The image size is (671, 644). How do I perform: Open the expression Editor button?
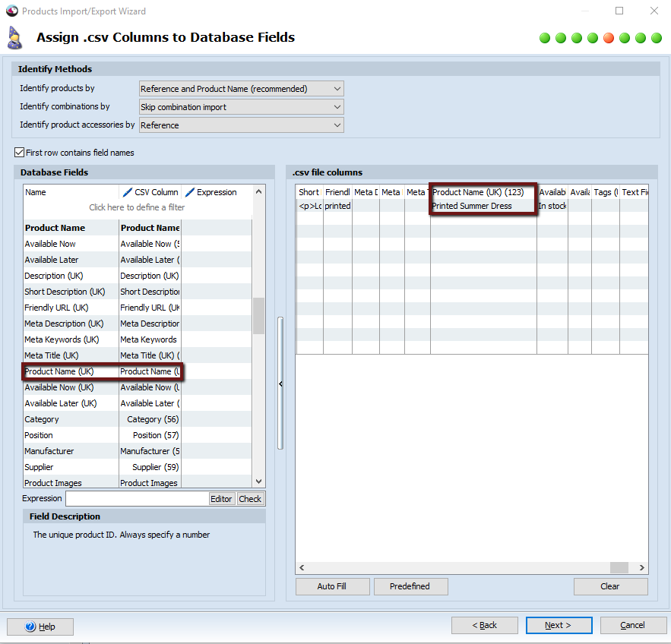point(221,499)
